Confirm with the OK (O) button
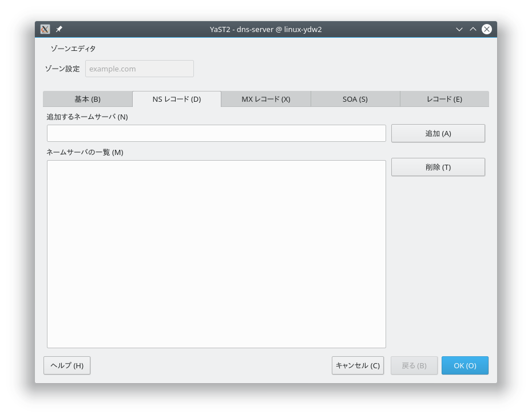 point(465,365)
